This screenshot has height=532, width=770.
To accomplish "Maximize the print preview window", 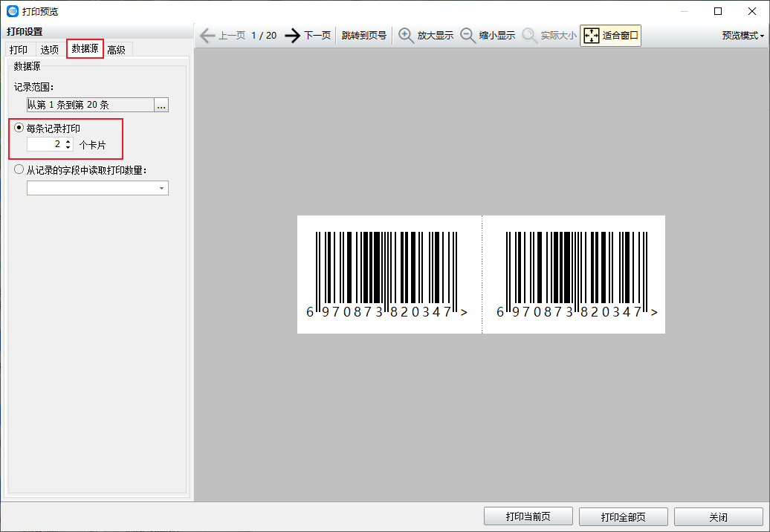I will tap(718, 11).
